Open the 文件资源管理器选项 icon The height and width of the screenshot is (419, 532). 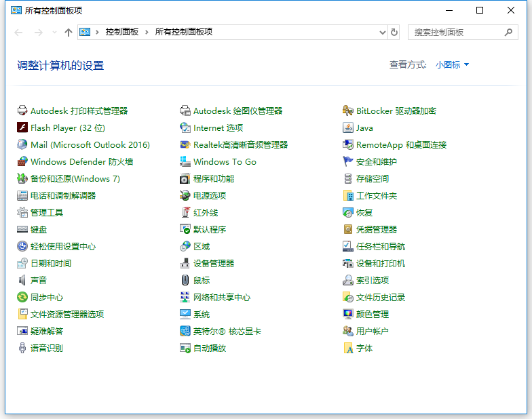pos(22,314)
